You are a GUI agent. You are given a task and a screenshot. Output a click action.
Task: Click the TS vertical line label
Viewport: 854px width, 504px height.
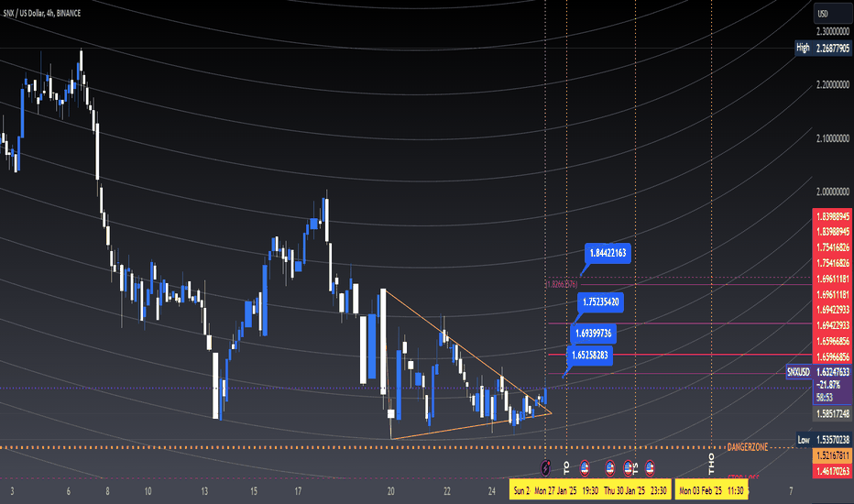[636, 467]
